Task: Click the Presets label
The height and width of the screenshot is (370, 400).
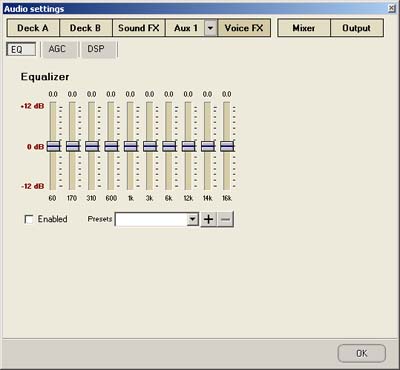Action: (x=100, y=219)
